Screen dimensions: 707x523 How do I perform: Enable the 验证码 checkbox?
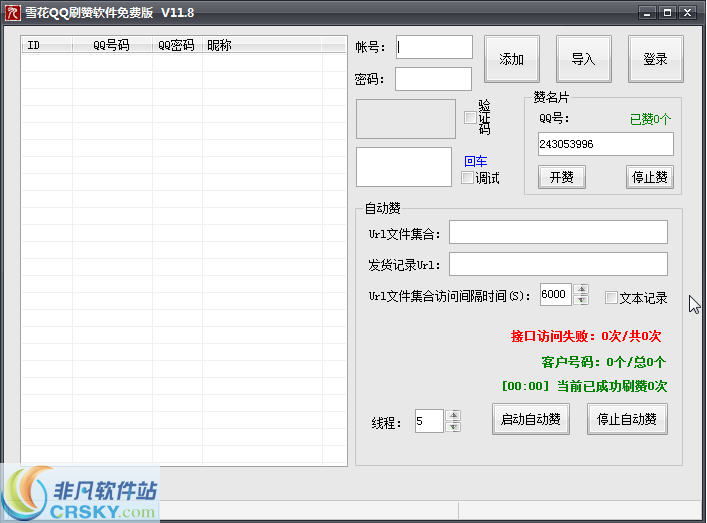[470, 118]
